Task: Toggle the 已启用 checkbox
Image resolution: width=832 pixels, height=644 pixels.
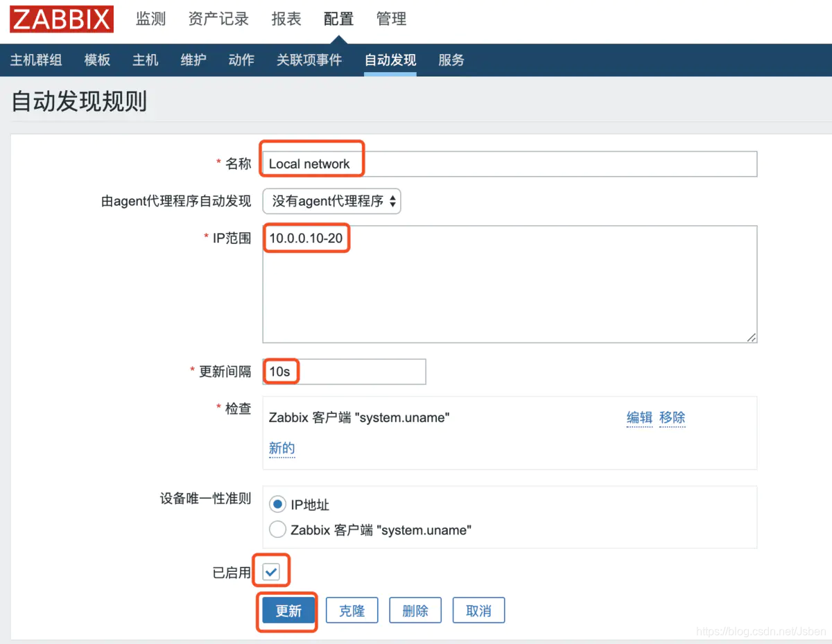Action: [x=271, y=572]
